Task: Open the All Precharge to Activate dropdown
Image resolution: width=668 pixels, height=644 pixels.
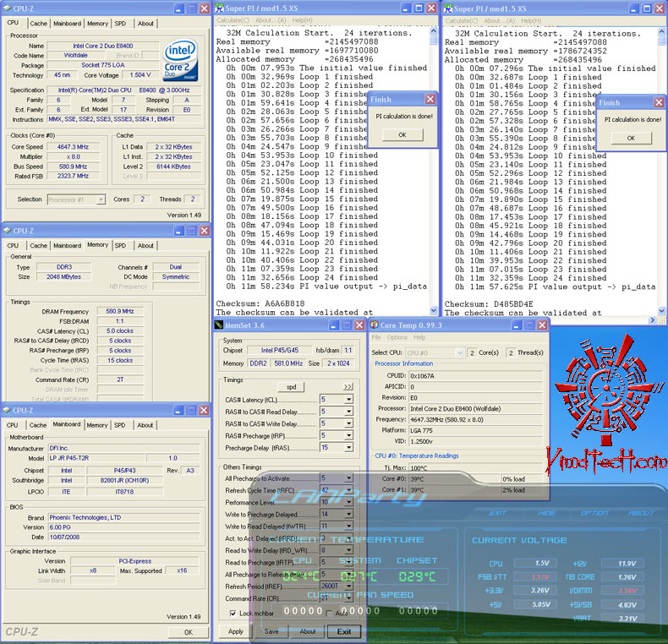Action: pyautogui.click(x=349, y=478)
